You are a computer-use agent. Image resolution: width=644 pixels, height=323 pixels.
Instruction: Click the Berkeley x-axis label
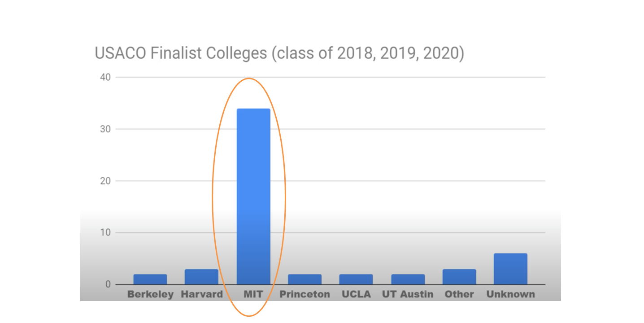(x=150, y=294)
